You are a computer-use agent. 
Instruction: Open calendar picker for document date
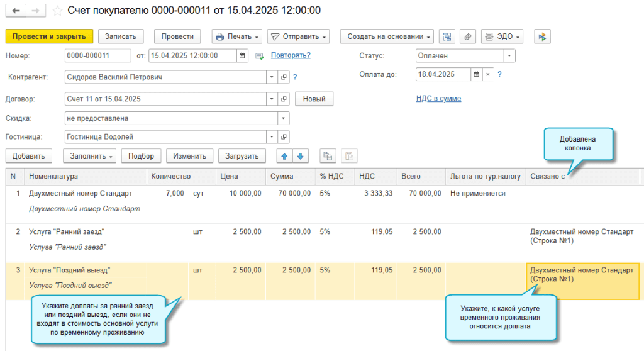click(x=242, y=55)
